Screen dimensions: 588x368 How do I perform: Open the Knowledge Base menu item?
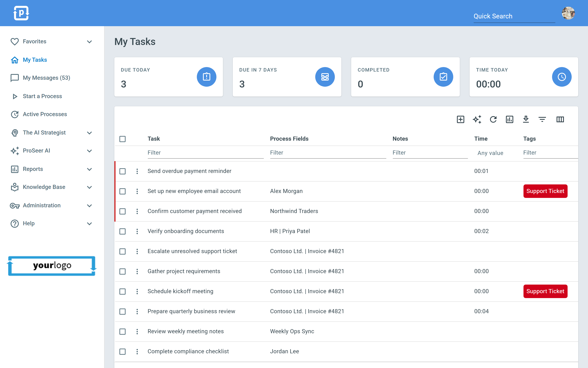click(44, 187)
